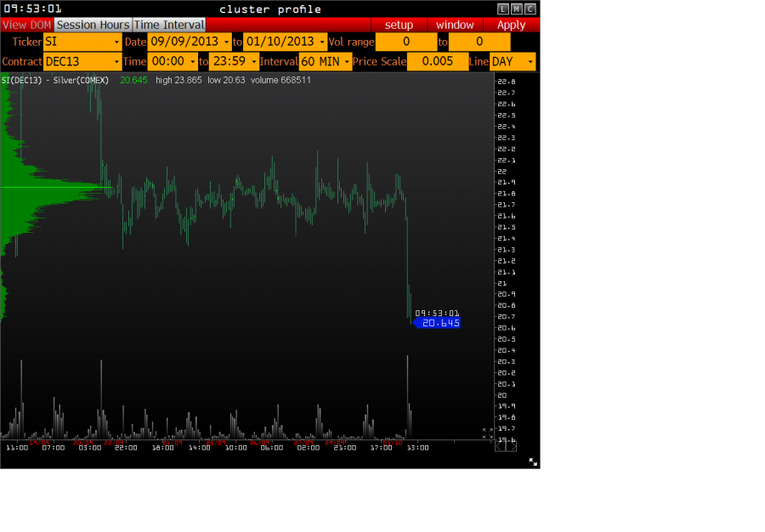Click the blue 20.645 price marker
The height and width of the screenshot is (532, 765).
point(439,323)
